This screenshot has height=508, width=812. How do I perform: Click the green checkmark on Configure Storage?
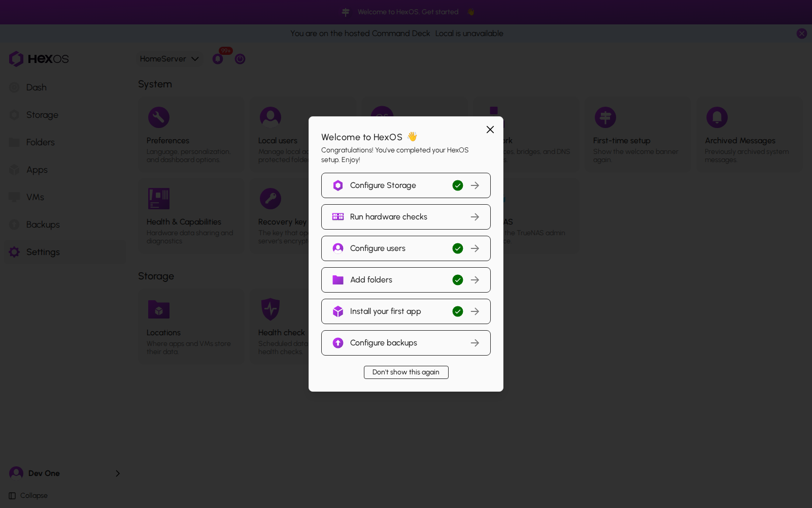coord(458,185)
